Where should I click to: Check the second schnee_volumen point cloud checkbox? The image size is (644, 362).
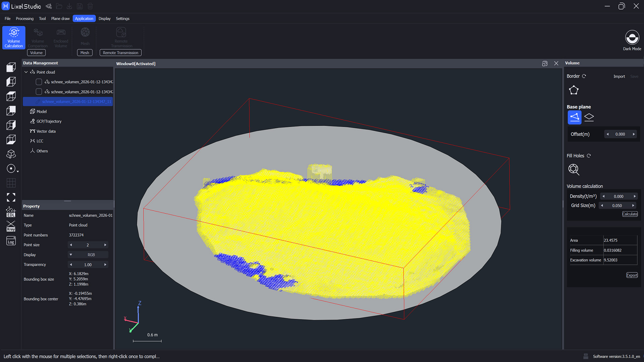pyautogui.click(x=39, y=92)
